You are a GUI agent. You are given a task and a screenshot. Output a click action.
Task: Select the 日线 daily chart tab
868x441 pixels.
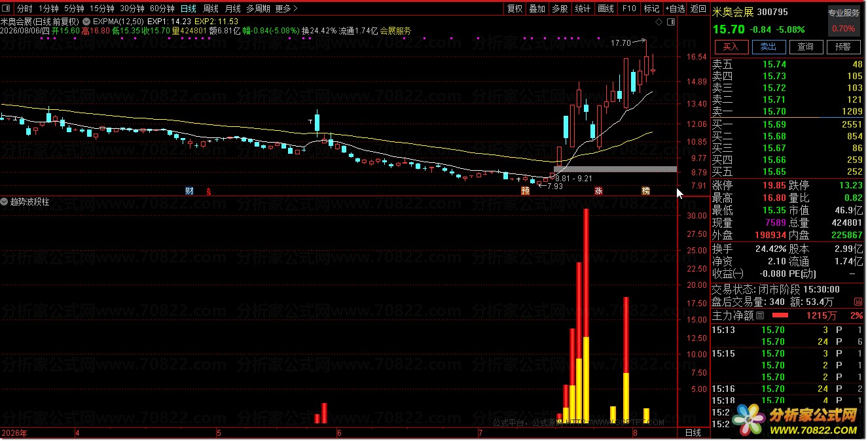(188, 9)
